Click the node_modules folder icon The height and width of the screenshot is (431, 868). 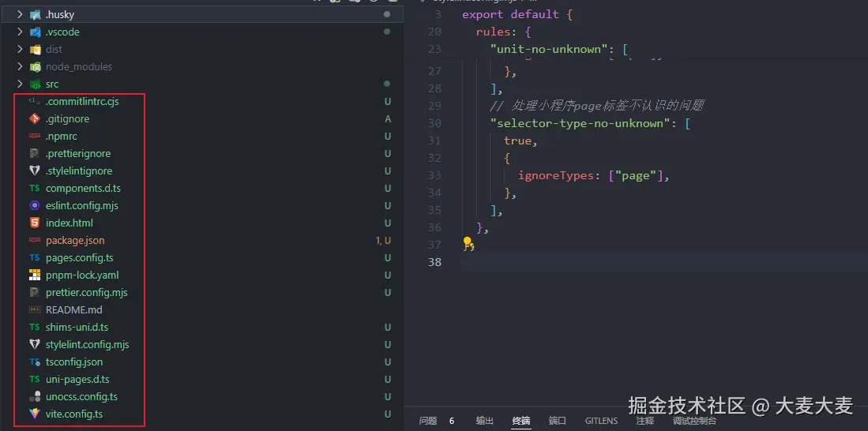click(35, 67)
